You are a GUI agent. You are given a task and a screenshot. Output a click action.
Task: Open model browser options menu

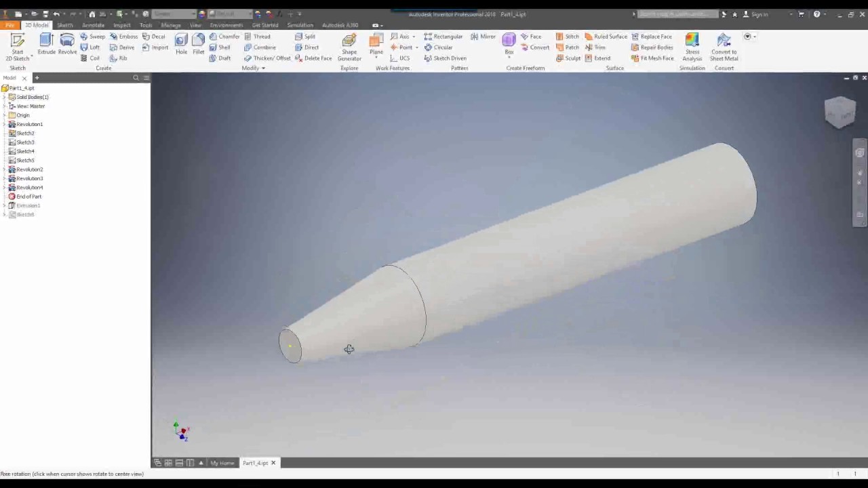tap(146, 78)
